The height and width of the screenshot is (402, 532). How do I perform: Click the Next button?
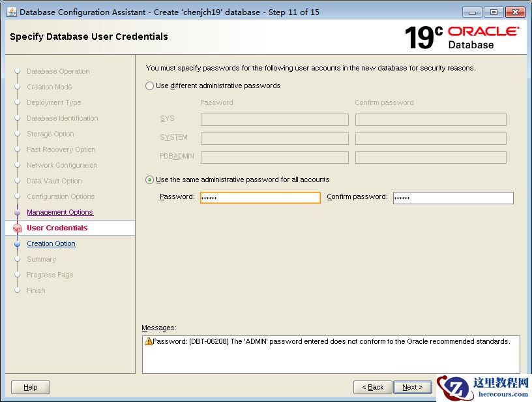[413, 387]
